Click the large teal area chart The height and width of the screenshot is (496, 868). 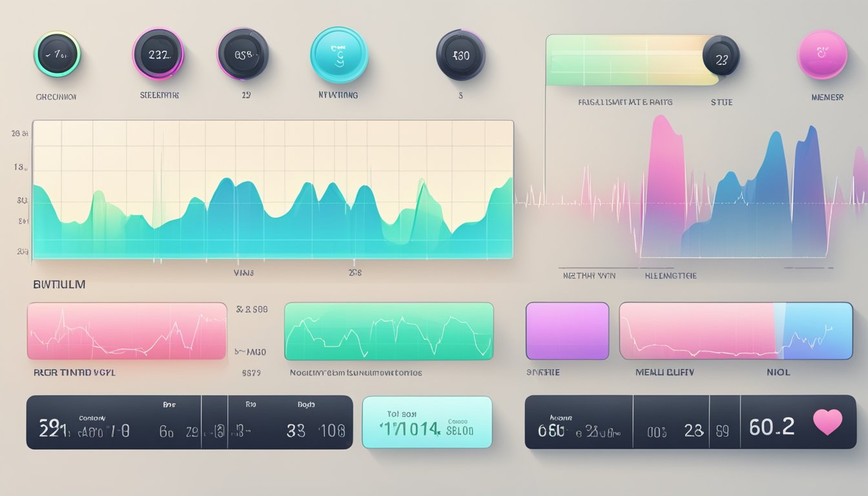click(x=273, y=190)
